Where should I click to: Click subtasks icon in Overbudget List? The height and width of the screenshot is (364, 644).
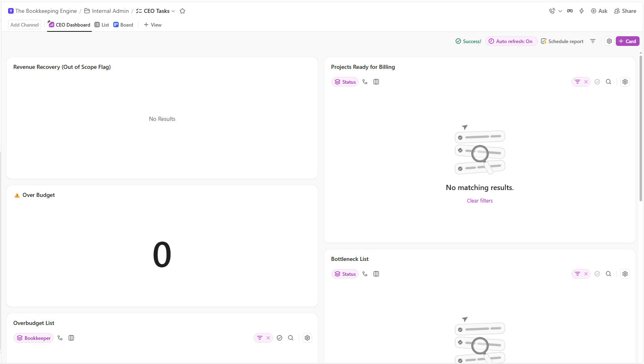click(60, 338)
